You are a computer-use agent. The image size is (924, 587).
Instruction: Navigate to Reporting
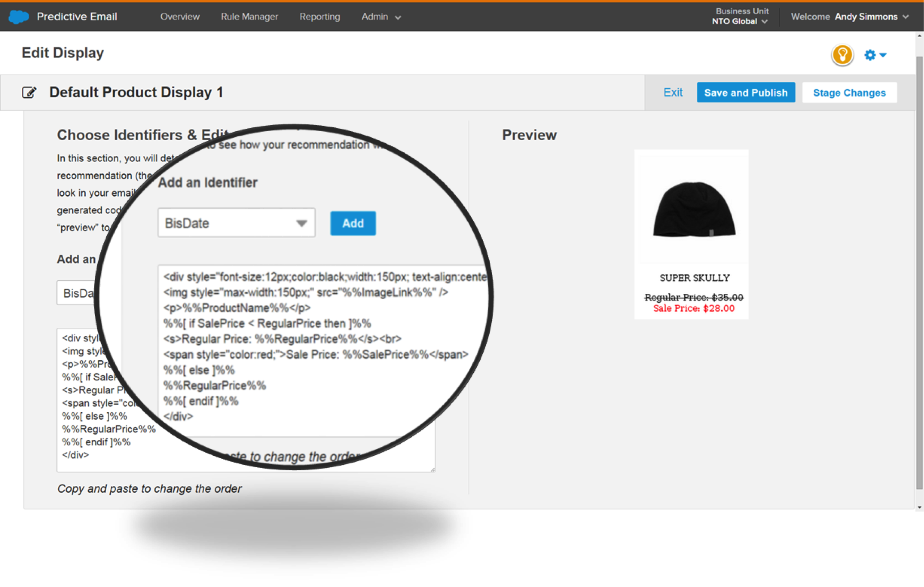[x=320, y=17]
